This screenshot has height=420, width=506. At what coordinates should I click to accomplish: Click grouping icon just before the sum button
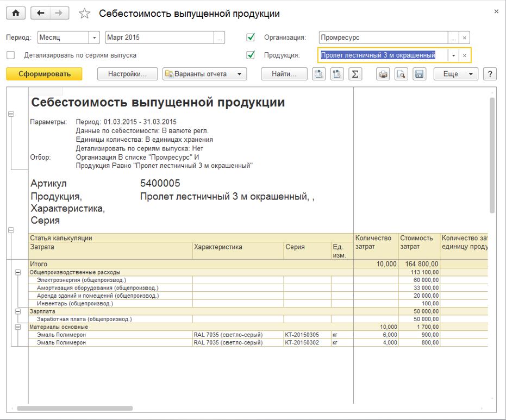(x=337, y=74)
